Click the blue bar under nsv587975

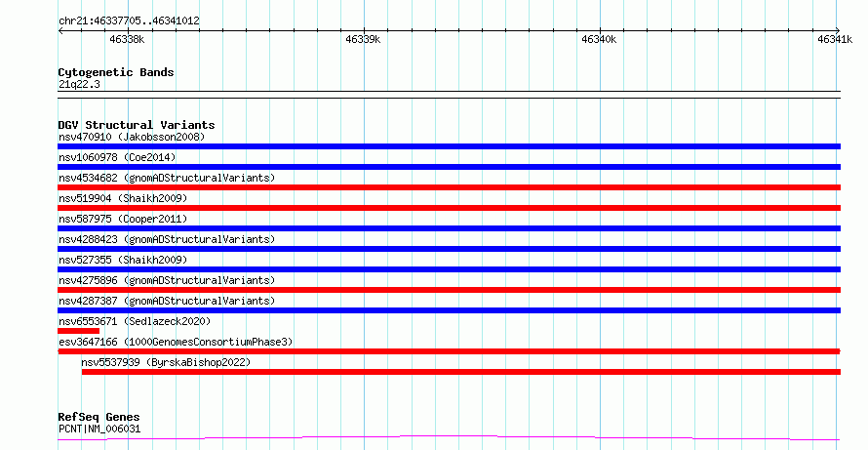coord(449,228)
